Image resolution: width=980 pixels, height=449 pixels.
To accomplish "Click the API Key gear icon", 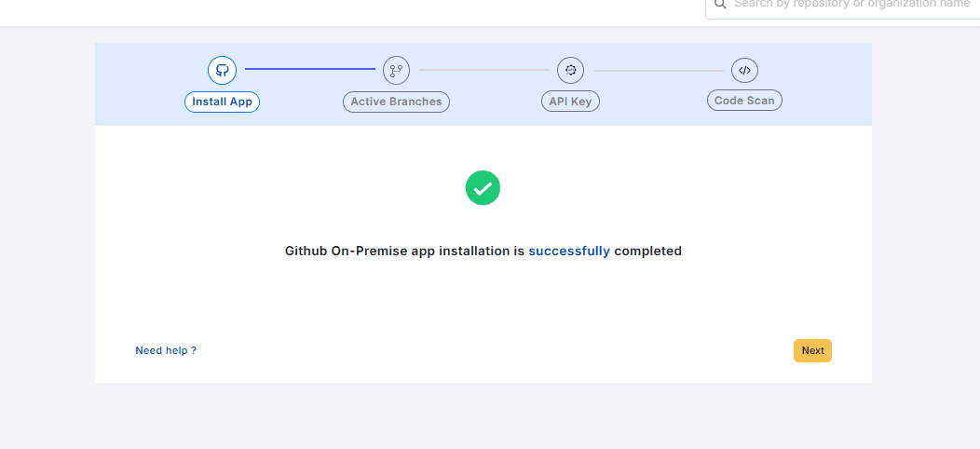I will click(x=570, y=70).
